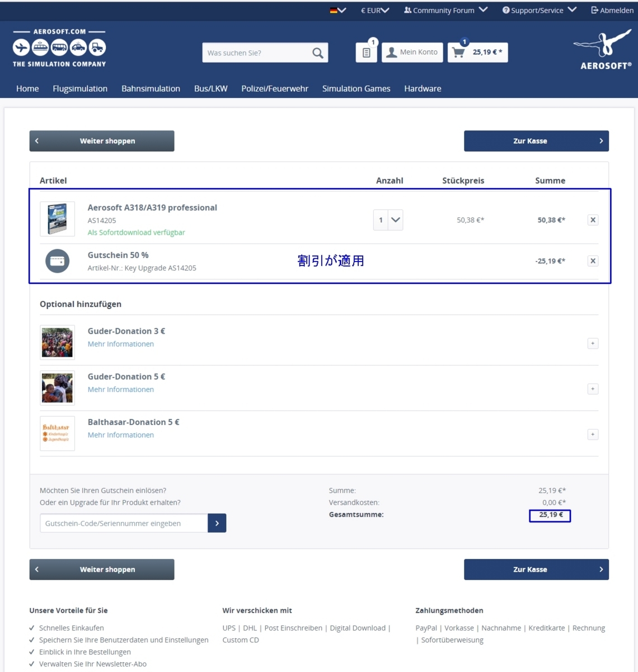Open Bahnsimulation category

(151, 88)
